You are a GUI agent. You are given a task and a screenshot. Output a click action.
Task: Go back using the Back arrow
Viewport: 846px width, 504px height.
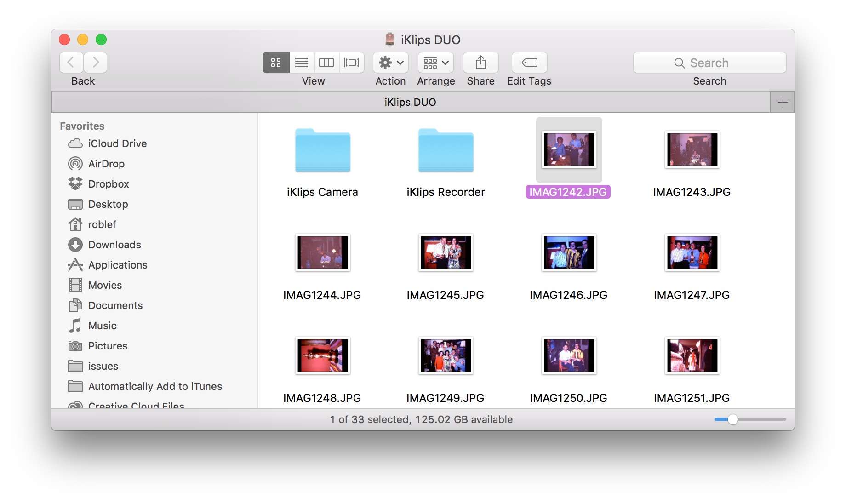pyautogui.click(x=71, y=63)
